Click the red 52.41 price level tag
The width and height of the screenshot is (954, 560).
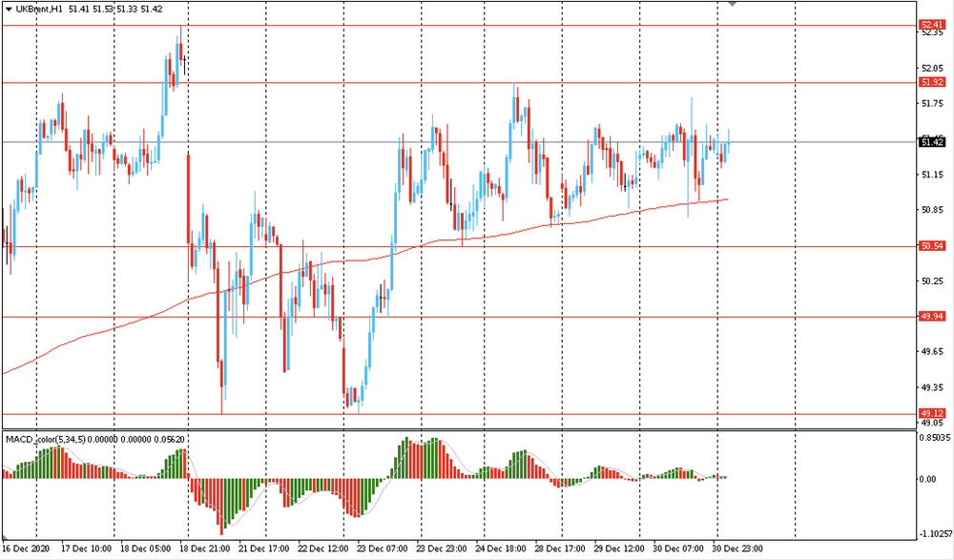931,25
